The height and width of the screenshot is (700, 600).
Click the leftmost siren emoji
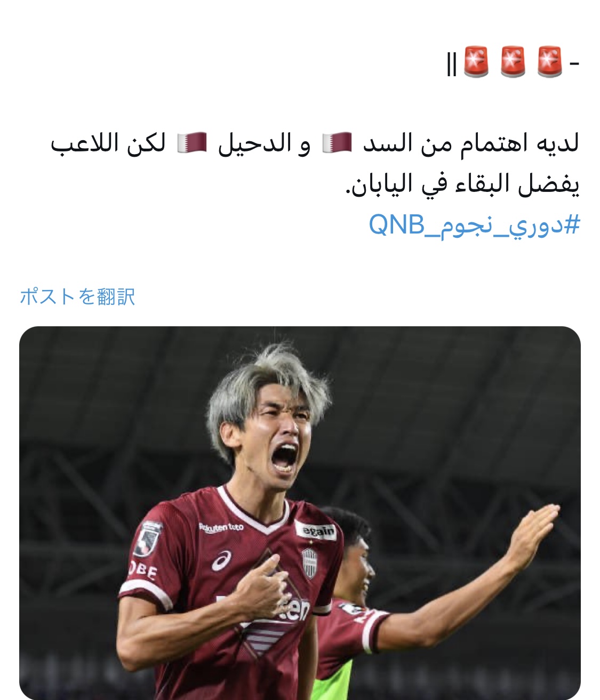476,61
